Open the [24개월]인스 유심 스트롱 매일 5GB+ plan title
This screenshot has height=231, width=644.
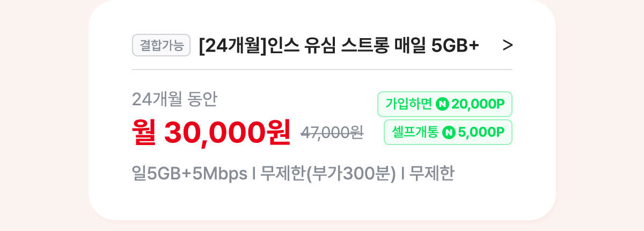339,46
